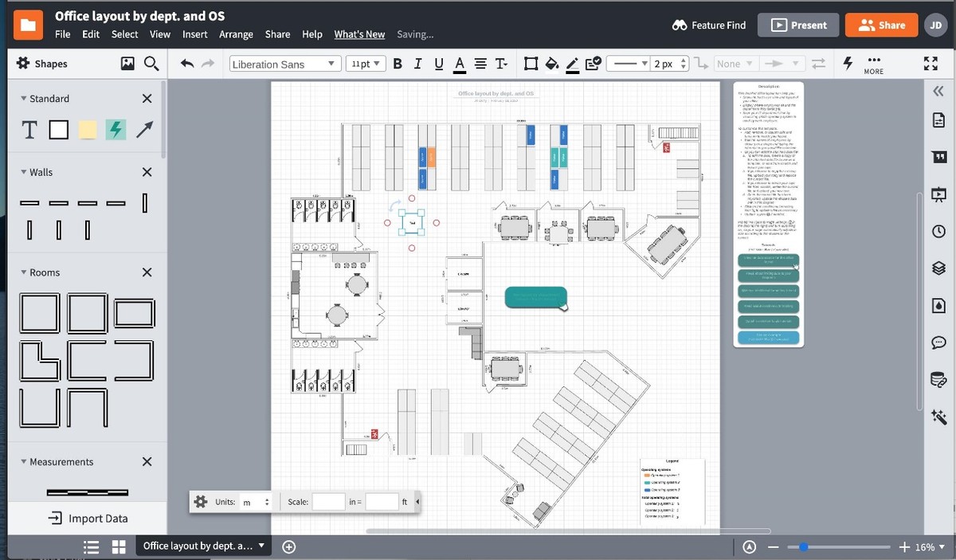
Task: Open the line color pencil
Action: [x=572, y=64]
